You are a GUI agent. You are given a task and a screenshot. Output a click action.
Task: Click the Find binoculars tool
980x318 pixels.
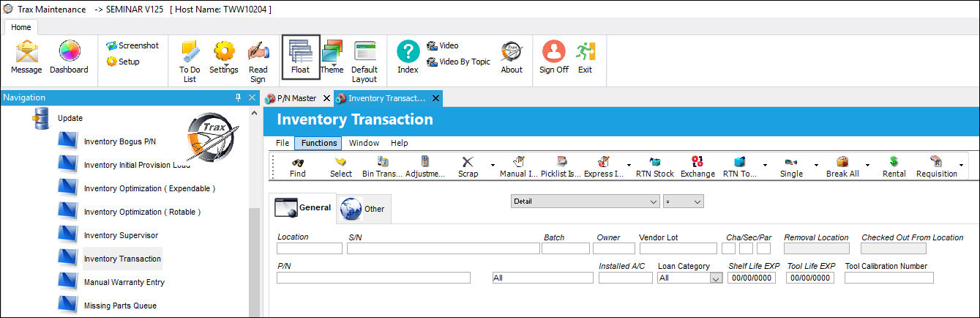[x=298, y=168]
